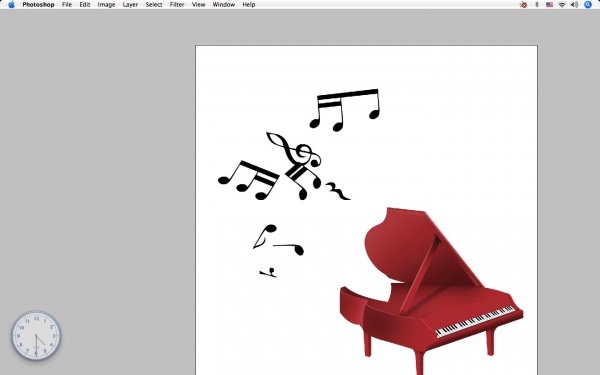Click the analog clock widget
The image size is (600, 375).
click(36, 336)
